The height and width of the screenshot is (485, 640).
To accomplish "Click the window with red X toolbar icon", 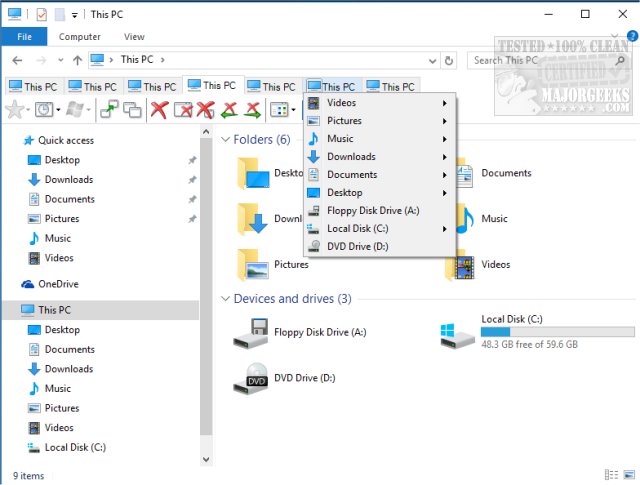I will point(183,110).
